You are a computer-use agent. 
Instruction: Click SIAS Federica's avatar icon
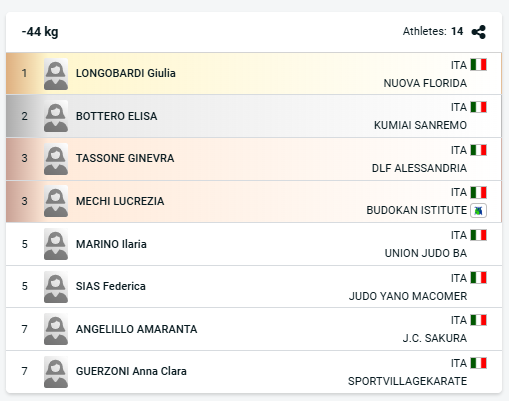pos(56,287)
